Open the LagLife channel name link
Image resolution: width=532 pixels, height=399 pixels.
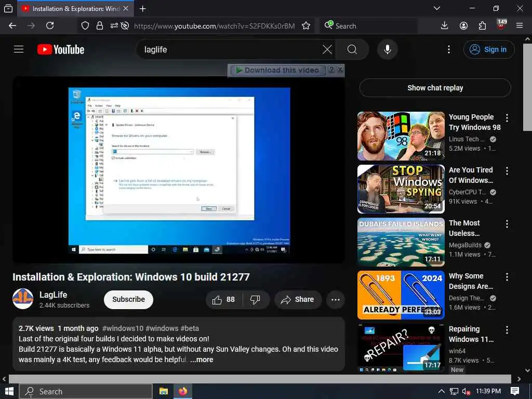[x=54, y=295]
